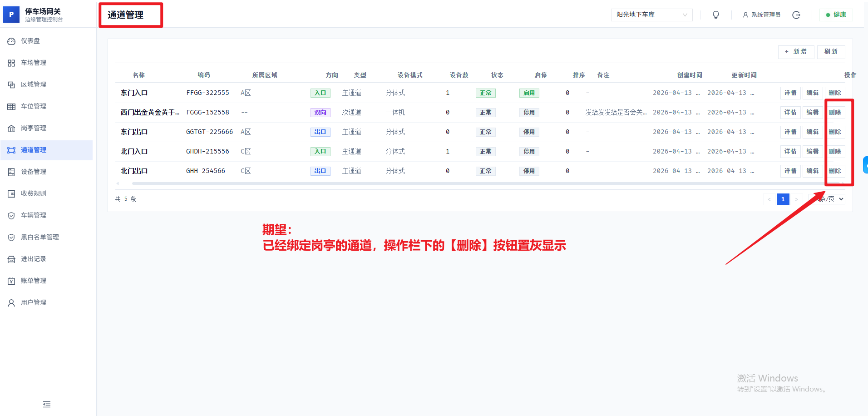Click the refresh circle icon near 系统管理员
Viewport: 868px width, 416px height.
(x=797, y=15)
